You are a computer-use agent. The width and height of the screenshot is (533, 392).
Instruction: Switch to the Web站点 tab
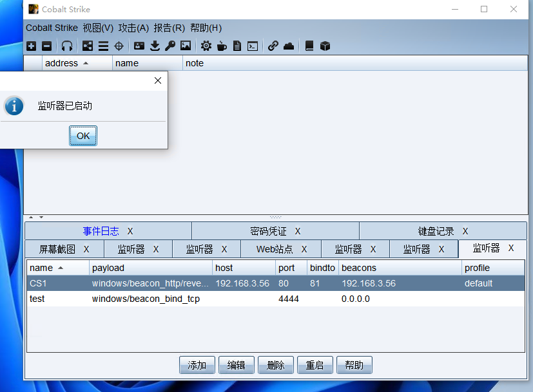pyautogui.click(x=275, y=249)
